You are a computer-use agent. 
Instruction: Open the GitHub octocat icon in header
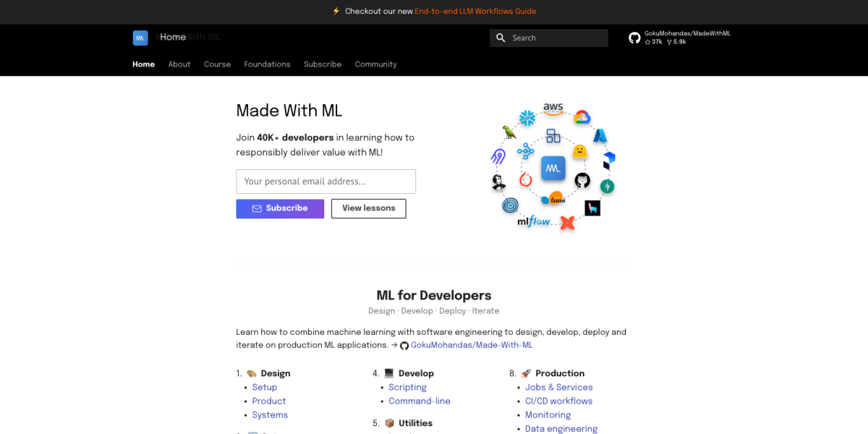click(x=634, y=38)
